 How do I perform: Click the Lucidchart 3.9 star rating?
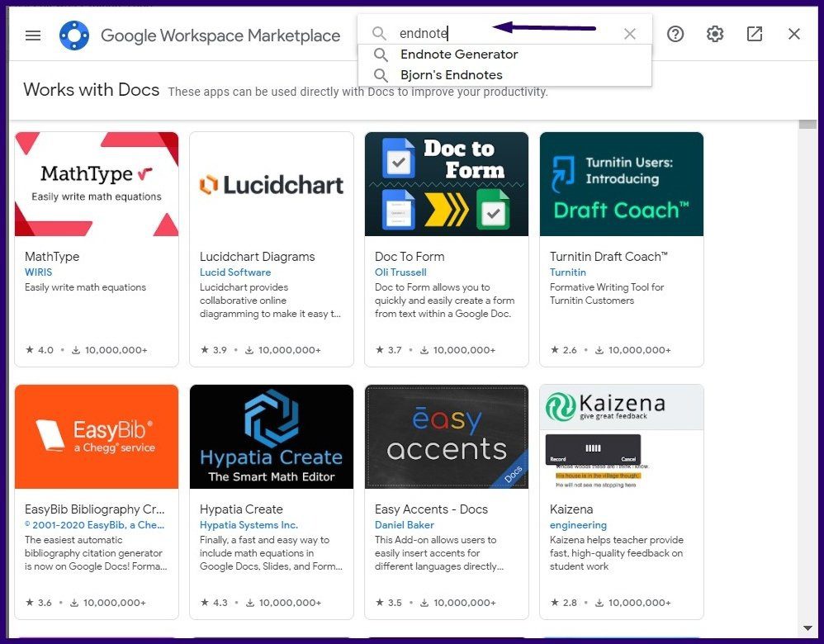(x=213, y=350)
